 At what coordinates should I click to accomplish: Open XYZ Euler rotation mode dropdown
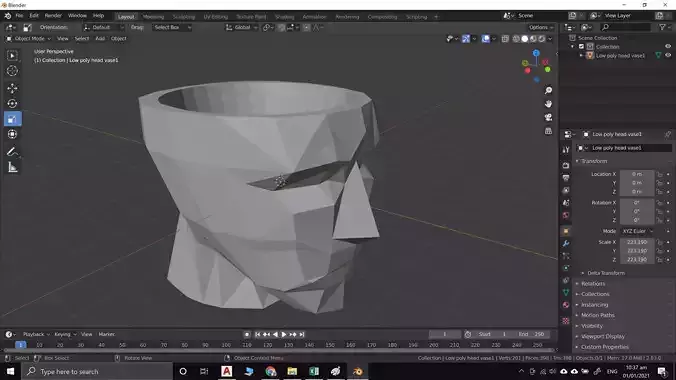(x=638, y=231)
